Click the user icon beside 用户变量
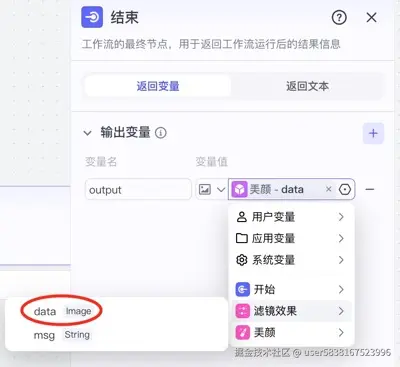This screenshot has width=400, height=367. pos(241,217)
